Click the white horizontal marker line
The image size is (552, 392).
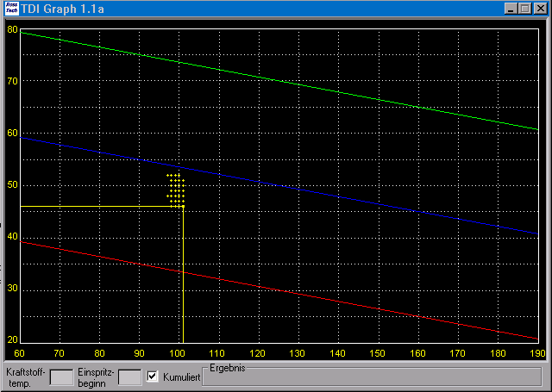click(86, 206)
